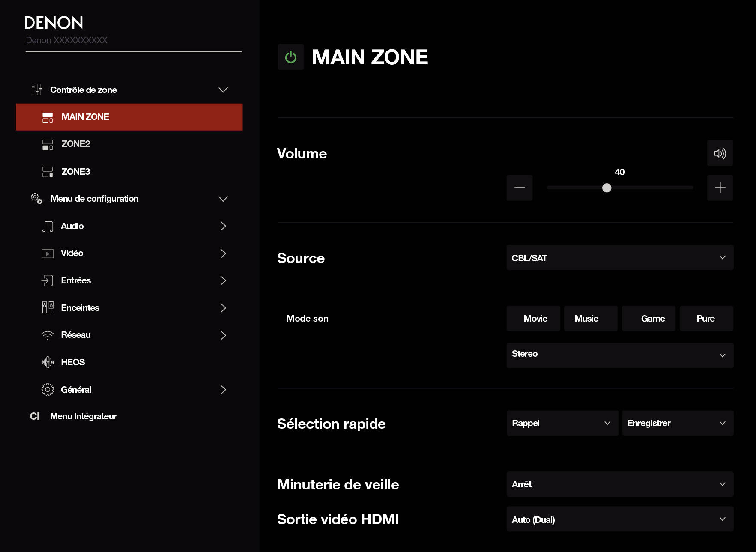Open the Source dropdown showing CBL/SAT

click(619, 258)
